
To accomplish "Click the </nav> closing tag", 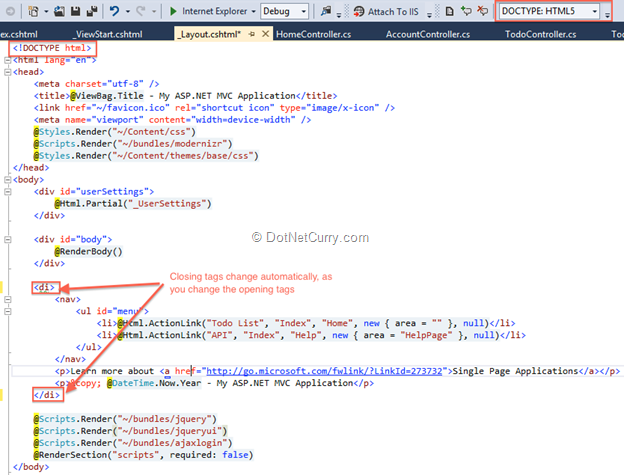I will [x=70, y=359].
